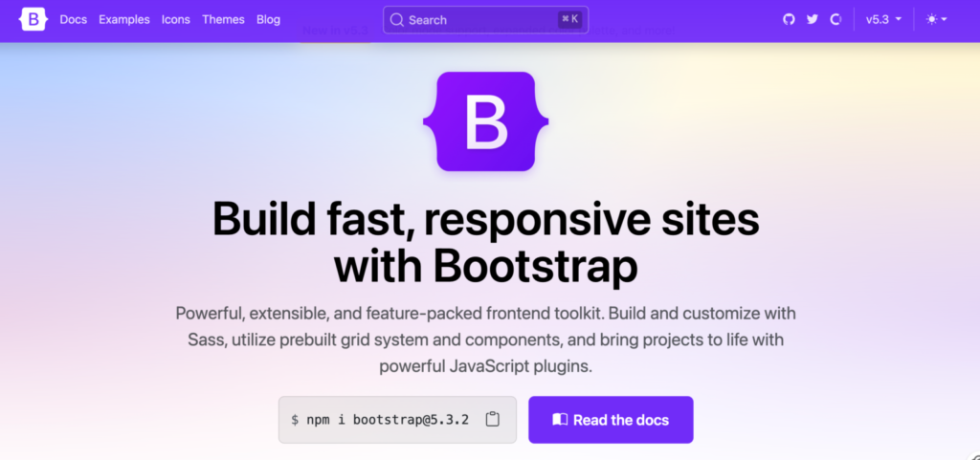This screenshot has width=980, height=460.
Task: Open the v5.3 version dropdown
Action: coord(883,19)
